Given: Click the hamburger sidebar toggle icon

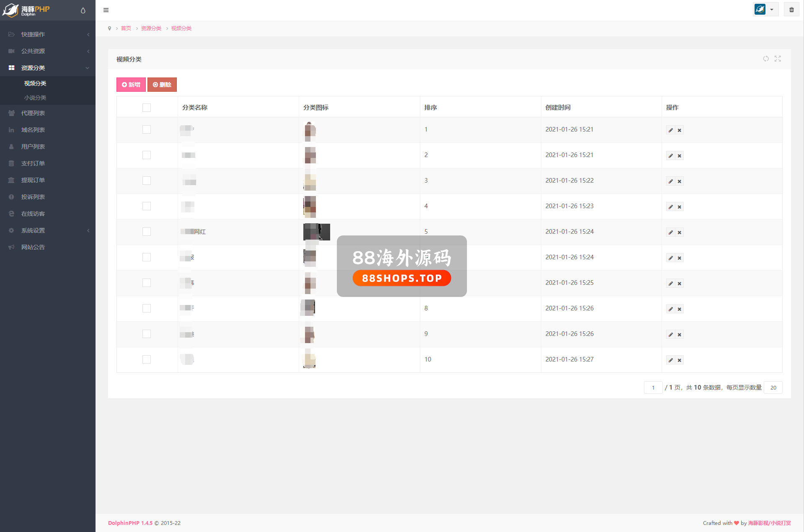Looking at the screenshot, I should tap(106, 10).
